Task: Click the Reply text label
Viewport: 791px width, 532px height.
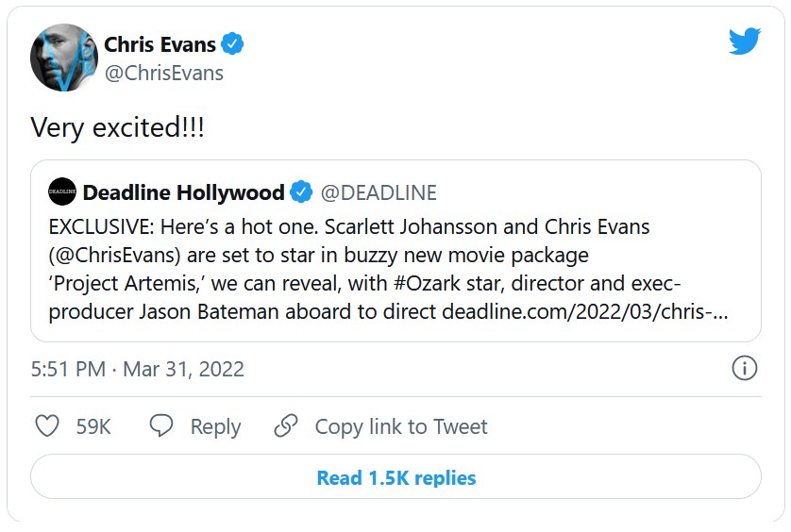Action: 215,426
